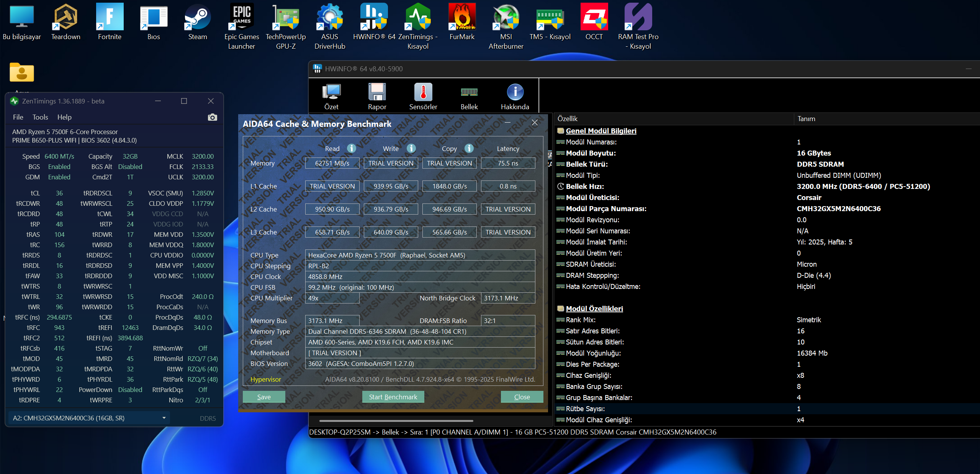This screenshot has width=980, height=474.
Task: Open Help menu in ZenTimings
Action: [x=64, y=117]
